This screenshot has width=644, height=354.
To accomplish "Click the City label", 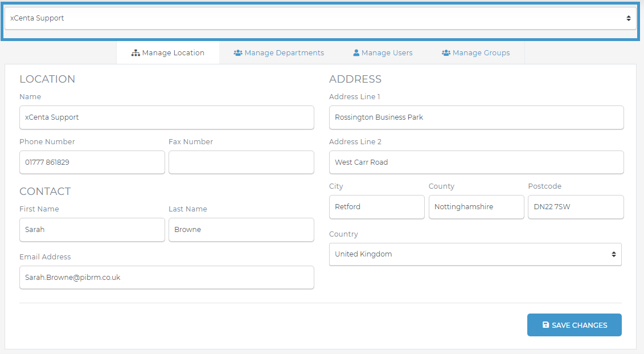I will (x=336, y=186).
